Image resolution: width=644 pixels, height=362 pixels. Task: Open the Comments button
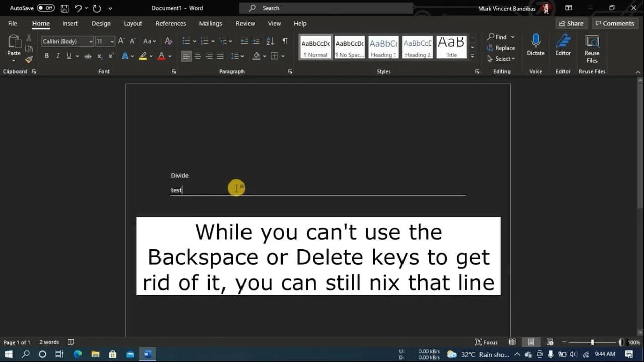tap(614, 23)
